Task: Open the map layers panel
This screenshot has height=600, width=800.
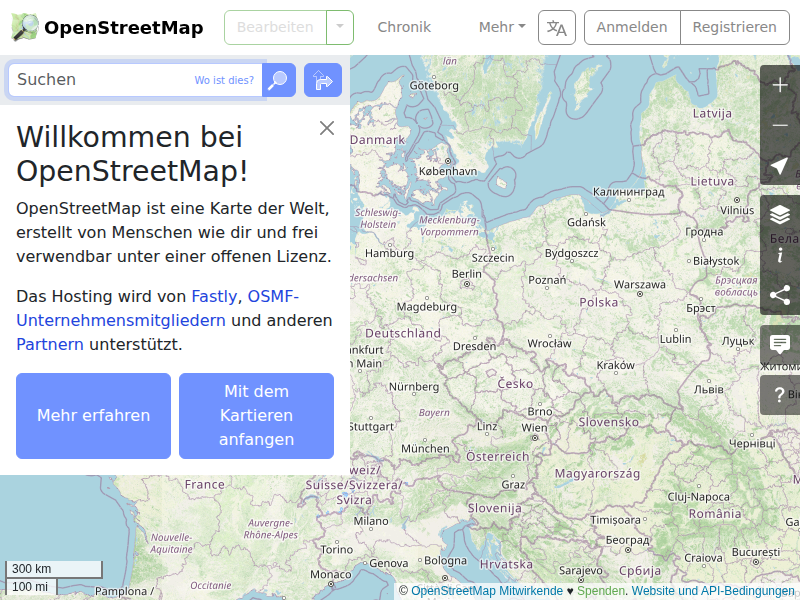Action: pos(780,215)
